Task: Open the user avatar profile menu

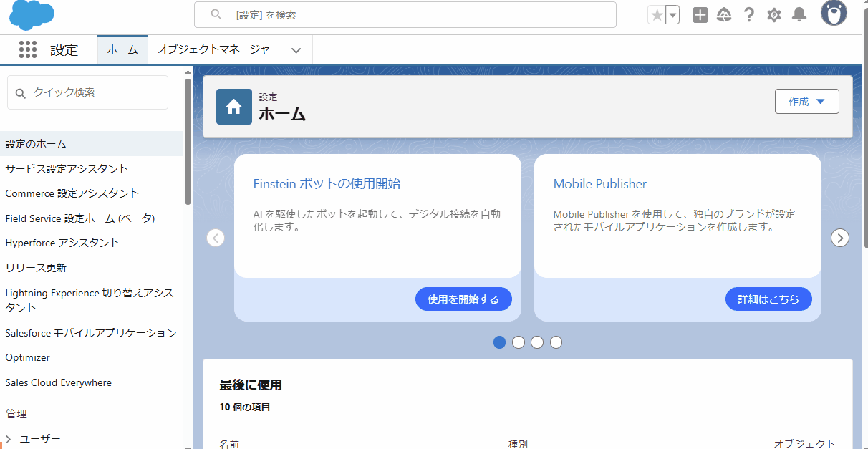Action: coord(834,13)
